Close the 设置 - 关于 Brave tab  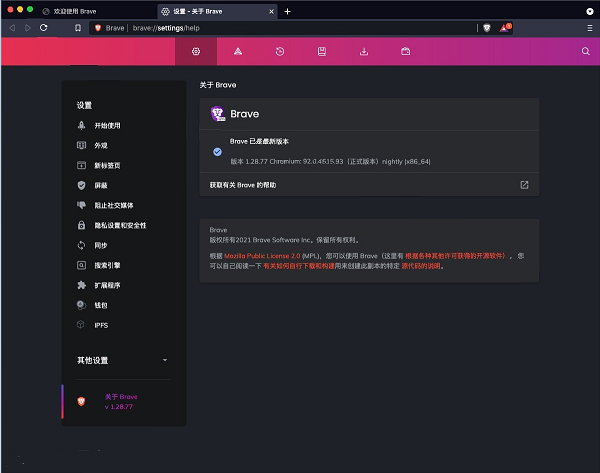coord(271,11)
